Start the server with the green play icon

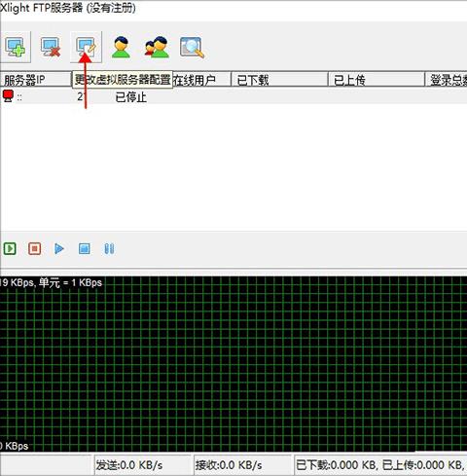click(x=10, y=249)
